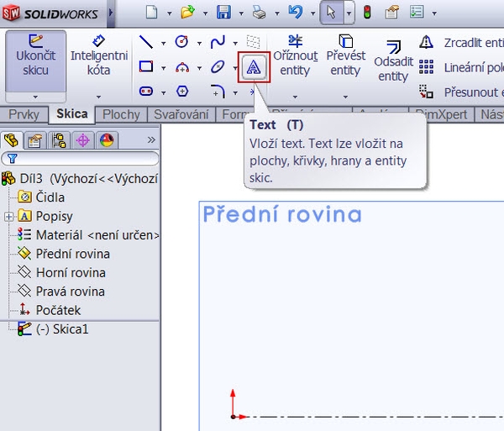
Task: Switch to the Prvky tab
Action: pyautogui.click(x=24, y=115)
